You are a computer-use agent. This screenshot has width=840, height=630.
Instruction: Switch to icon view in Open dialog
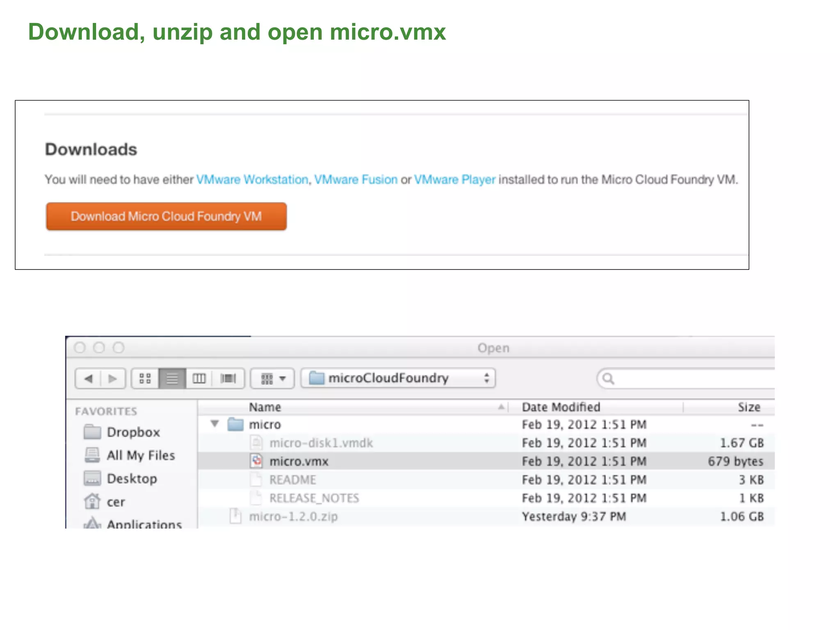point(145,378)
